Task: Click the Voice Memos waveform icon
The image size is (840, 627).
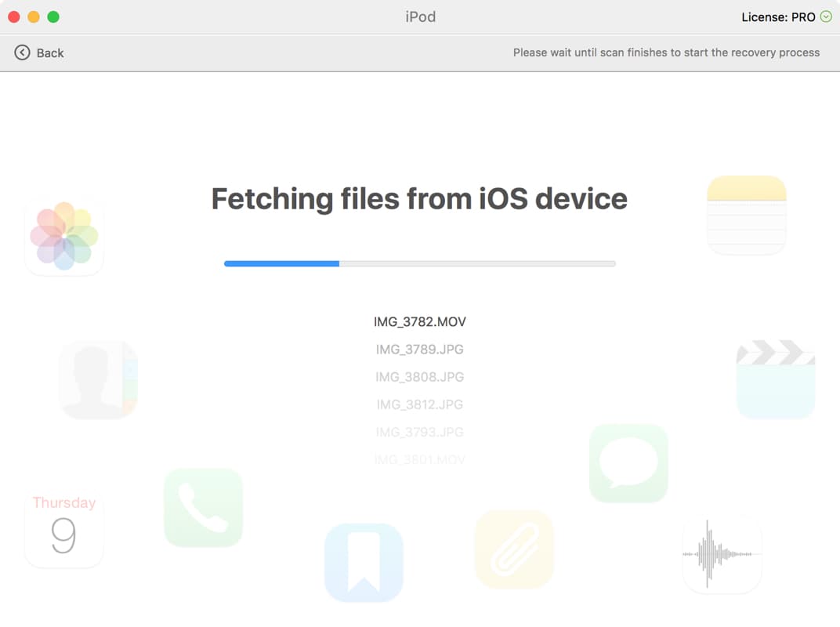Action: [722, 553]
